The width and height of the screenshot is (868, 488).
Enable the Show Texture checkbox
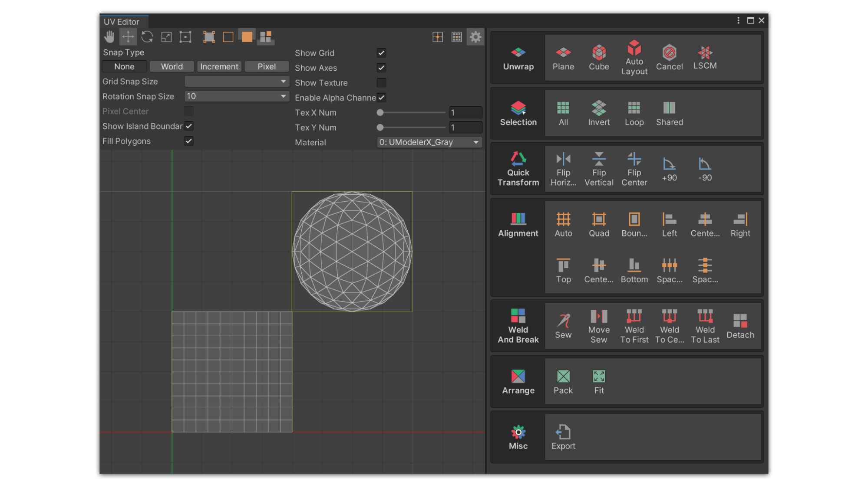pyautogui.click(x=381, y=82)
